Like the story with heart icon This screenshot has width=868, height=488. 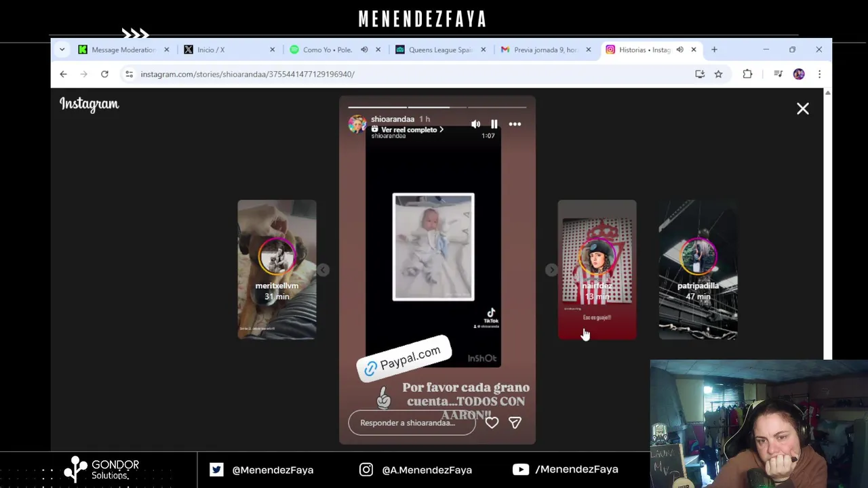(x=492, y=422)
